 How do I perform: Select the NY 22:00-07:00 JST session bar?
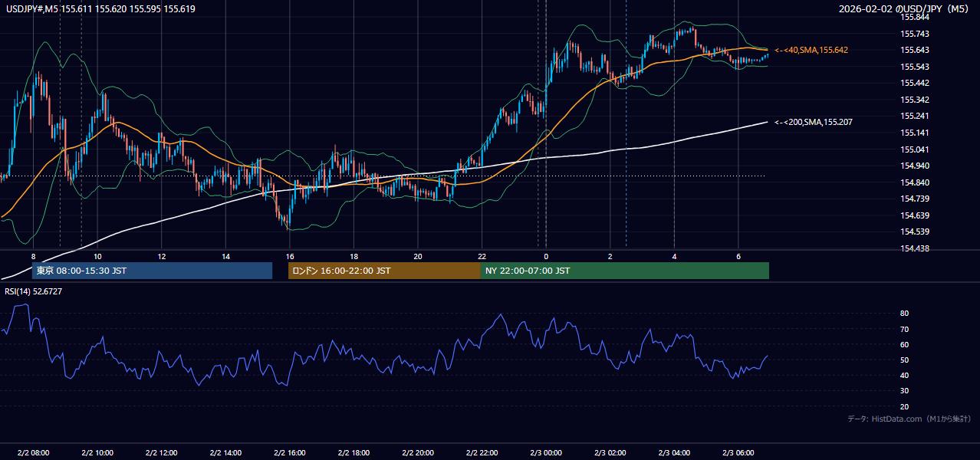click(625, 271)
